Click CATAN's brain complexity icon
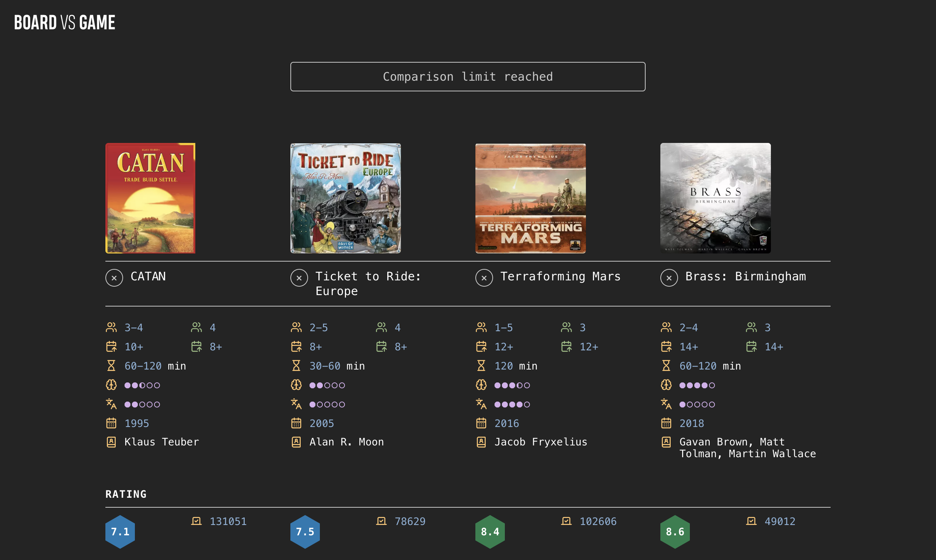The height and width of the screenshot is (560, 936). [111, 385]
